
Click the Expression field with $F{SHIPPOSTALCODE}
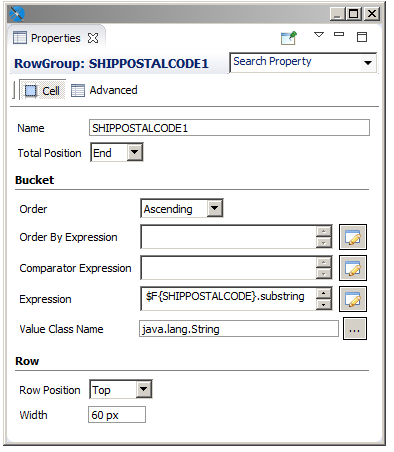pyautogui.click(x=228, y=299)
